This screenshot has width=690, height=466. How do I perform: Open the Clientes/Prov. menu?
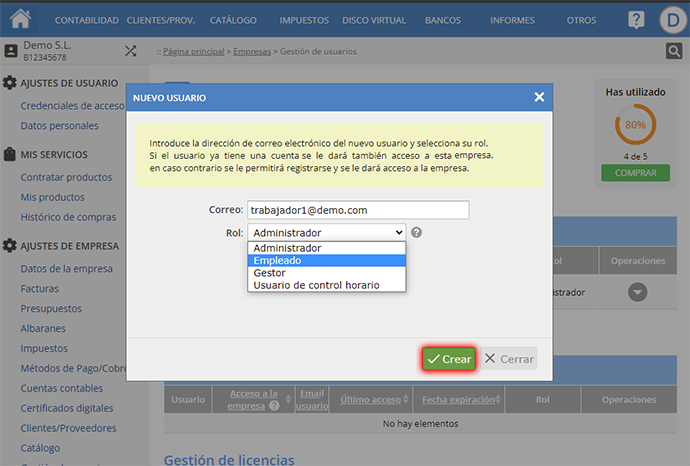[x=161, y=20]
